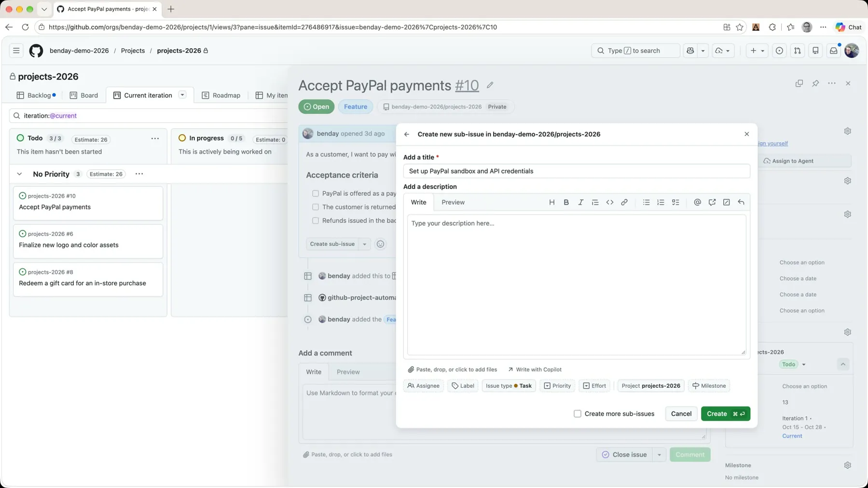This screenshot has height=488, width=868.
Task: Open the Todo status dropdown
Action: [793, 364]
